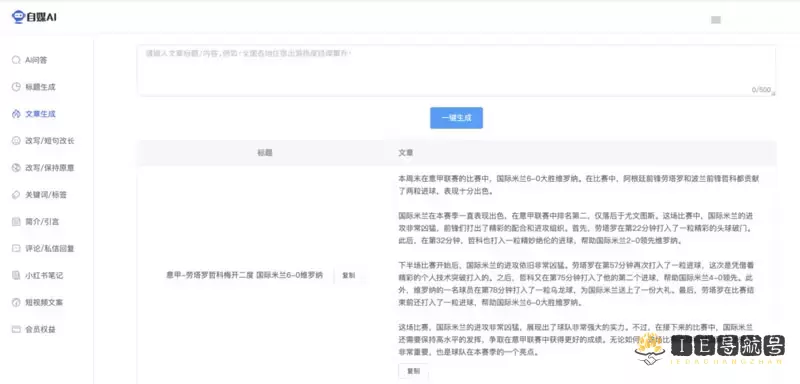Click the 0/500 character counter
Image resolution: width=800 pixels, height=384 pixels.
(x=761, y=90)
